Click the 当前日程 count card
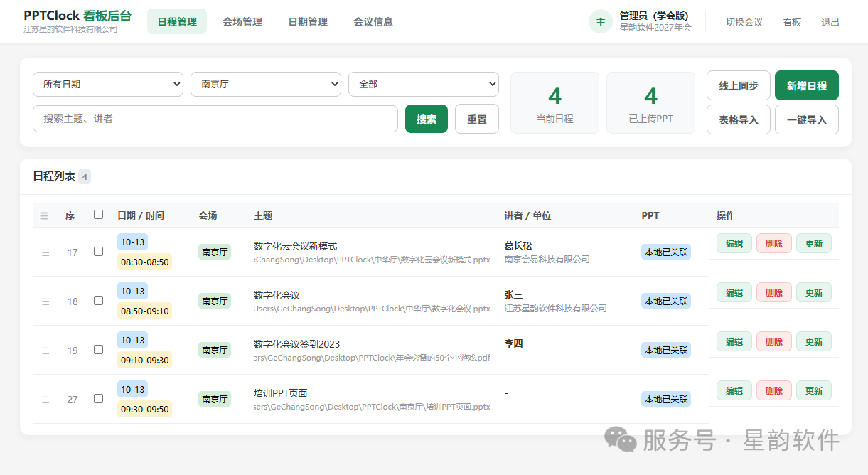Image resolution: width=868 pixels, height=475 pixels. click(x=554, y=102)
